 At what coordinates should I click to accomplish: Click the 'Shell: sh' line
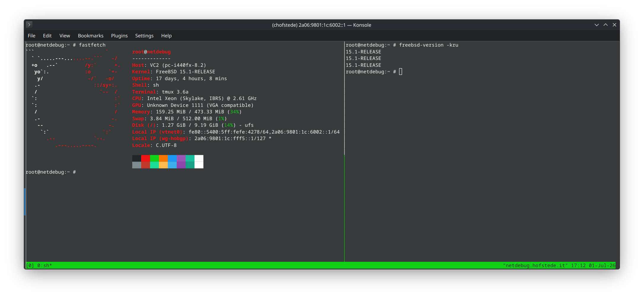tap(146, 85)
